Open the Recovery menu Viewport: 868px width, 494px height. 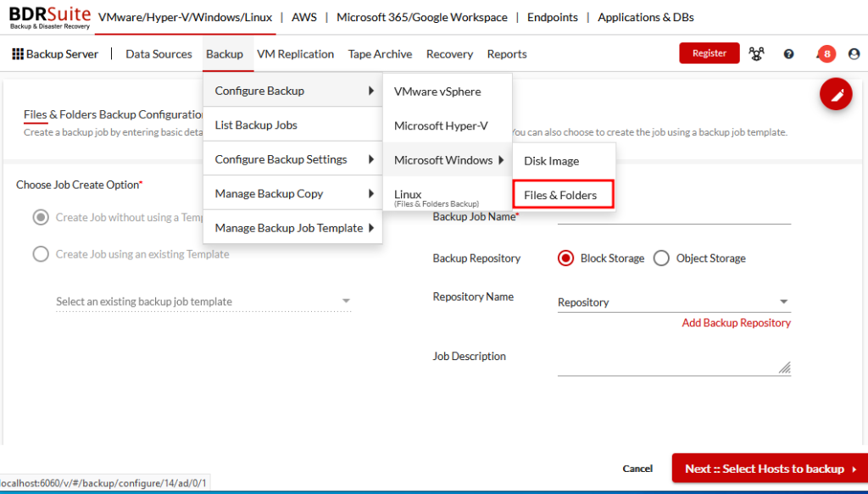[449, 54]
